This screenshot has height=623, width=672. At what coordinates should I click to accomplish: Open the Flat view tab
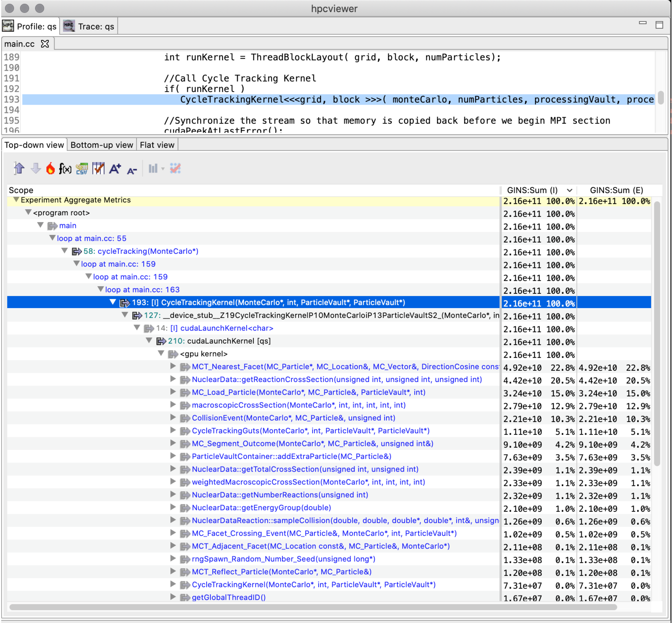tap(157, 145)
